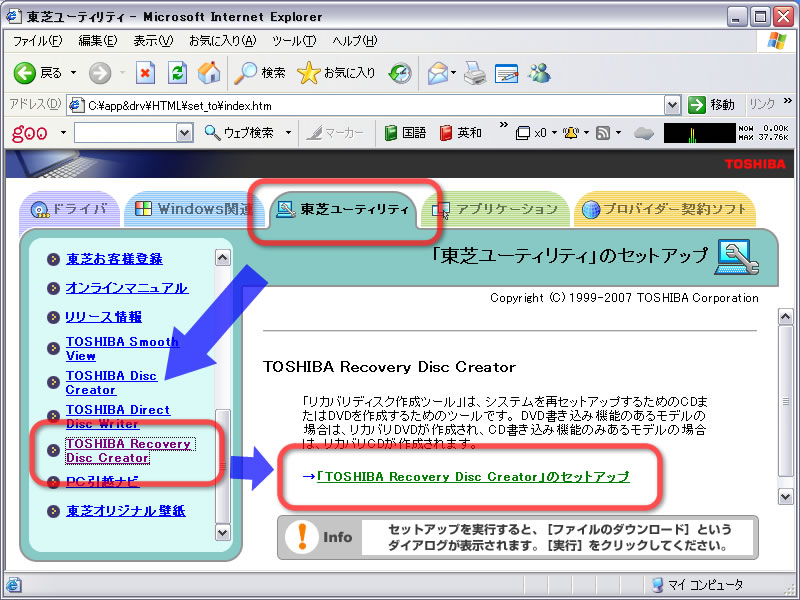Click the goo weather cloud icon
The width and height of the screenshot is (800, 600).
point(643,134)
